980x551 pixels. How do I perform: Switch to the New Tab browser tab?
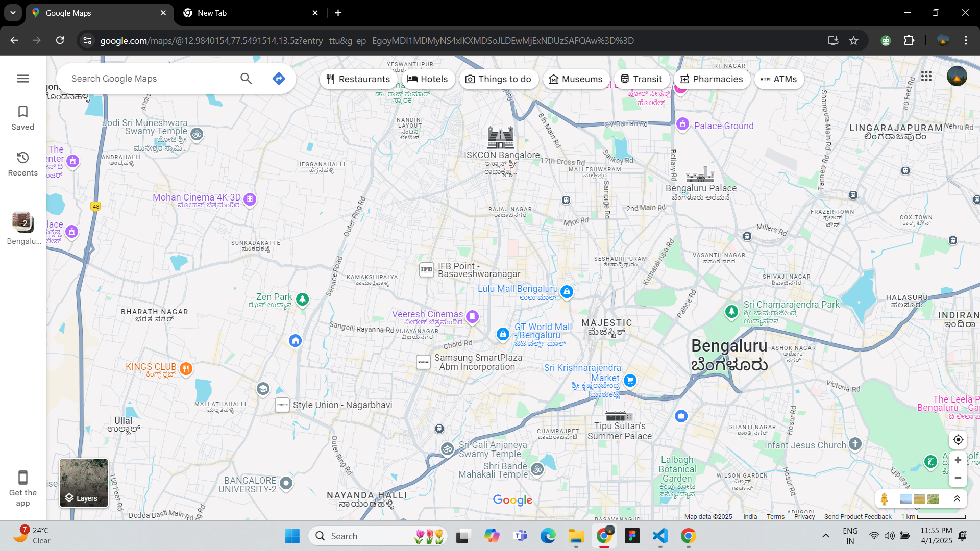(x=250, y=13)
